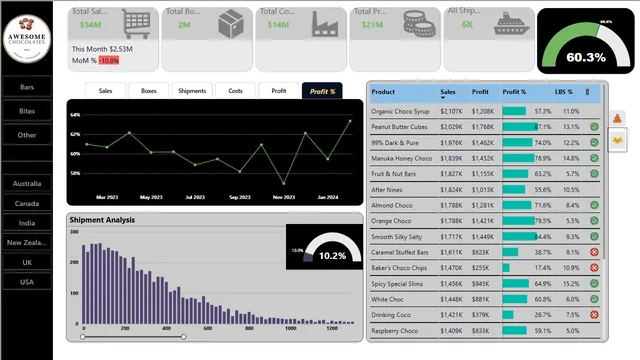This screenshot has width=640, height=360.
Task: Click the 87.1% profit percent value
Action: 543,127
